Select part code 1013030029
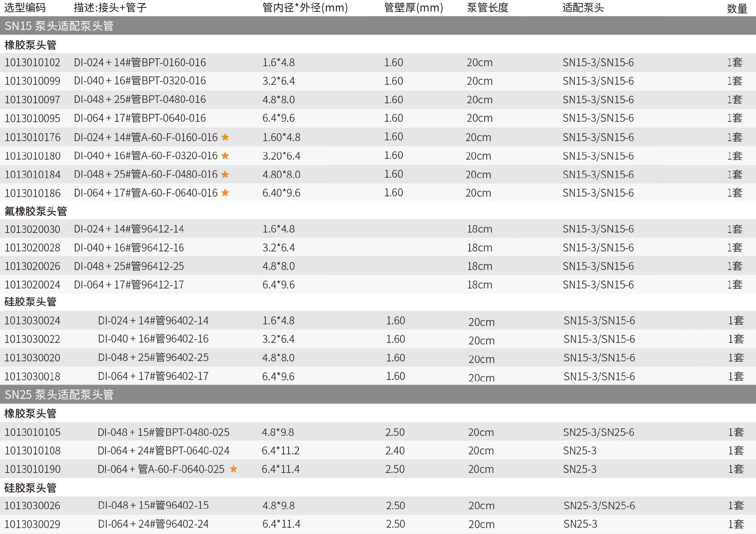 32,524
